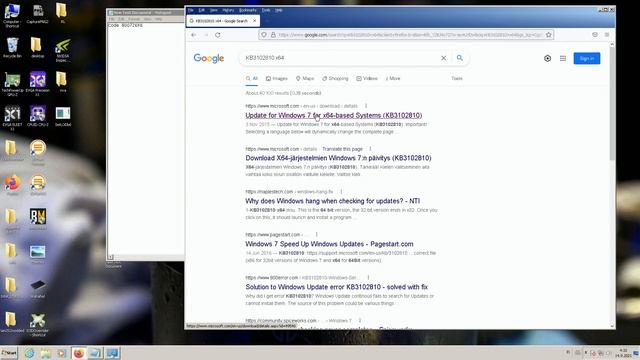640x360 pixels.
Task: Open 'Download X64-järjestelmien Windows 7:n päivitys' result
Action: (x=338, y=158)
